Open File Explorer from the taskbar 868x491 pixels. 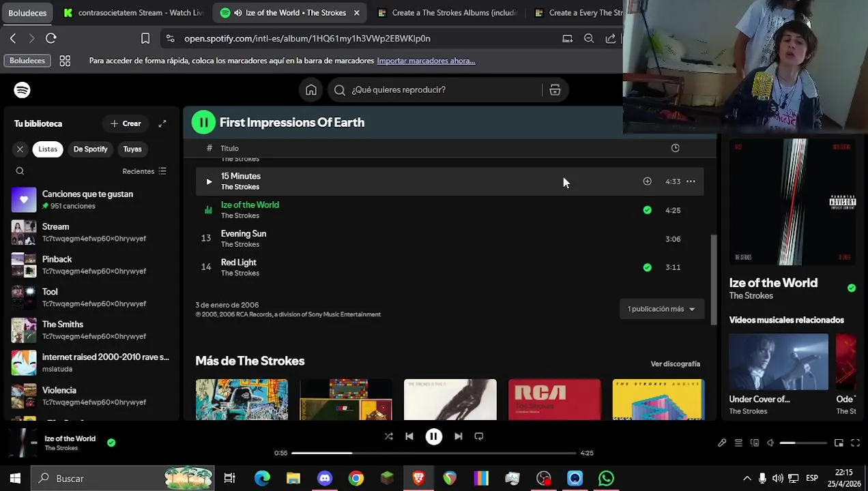click(x=293, y=479)
